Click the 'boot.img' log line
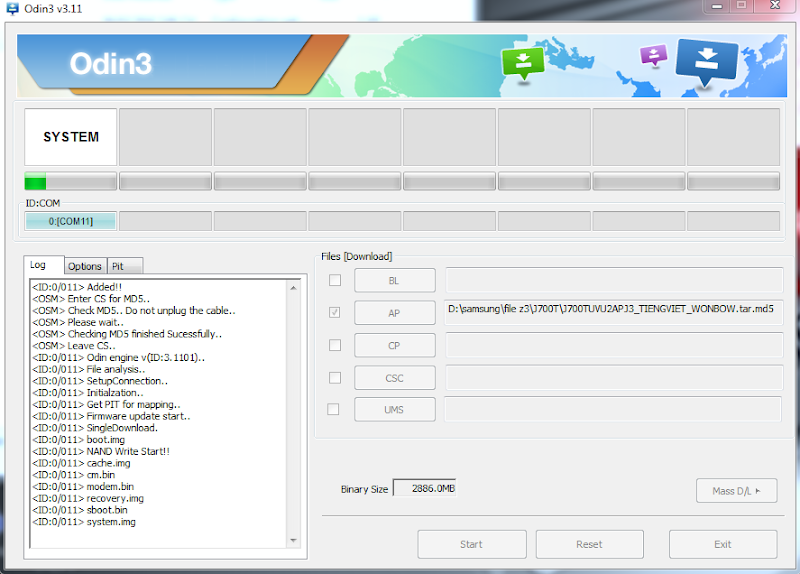The image size is (800, 574). (78, 439)
